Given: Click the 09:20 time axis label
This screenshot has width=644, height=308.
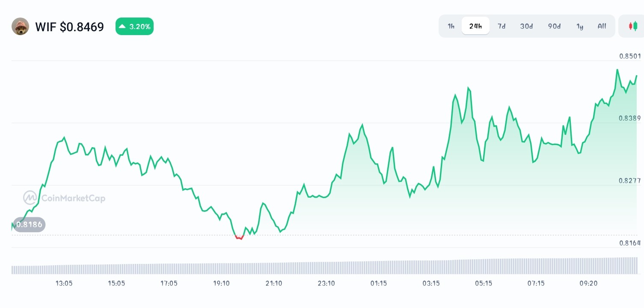Looking at the screenshot, I should pos(588,283).
